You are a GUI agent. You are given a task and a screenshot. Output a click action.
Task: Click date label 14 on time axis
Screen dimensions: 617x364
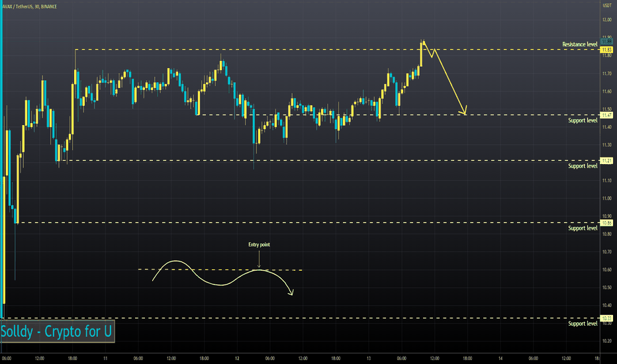(500, 359)
